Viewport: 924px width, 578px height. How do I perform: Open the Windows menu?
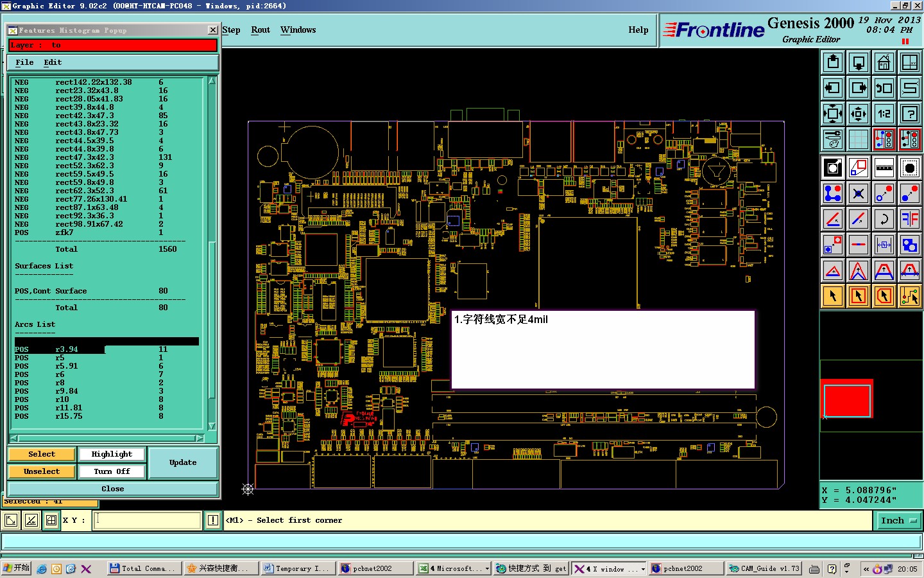point(298,30)
